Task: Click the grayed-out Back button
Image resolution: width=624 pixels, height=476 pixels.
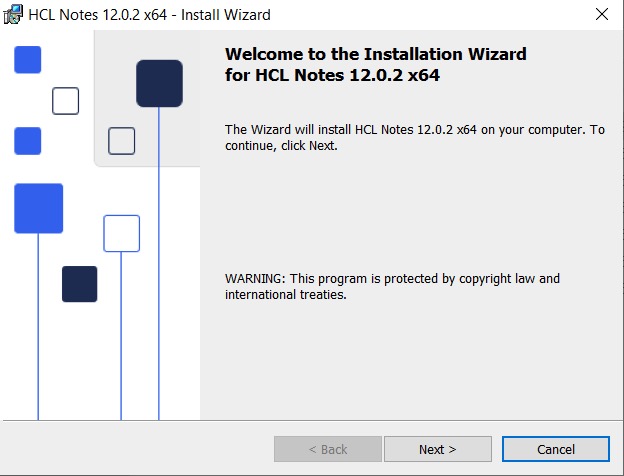Action: (327, 449)
